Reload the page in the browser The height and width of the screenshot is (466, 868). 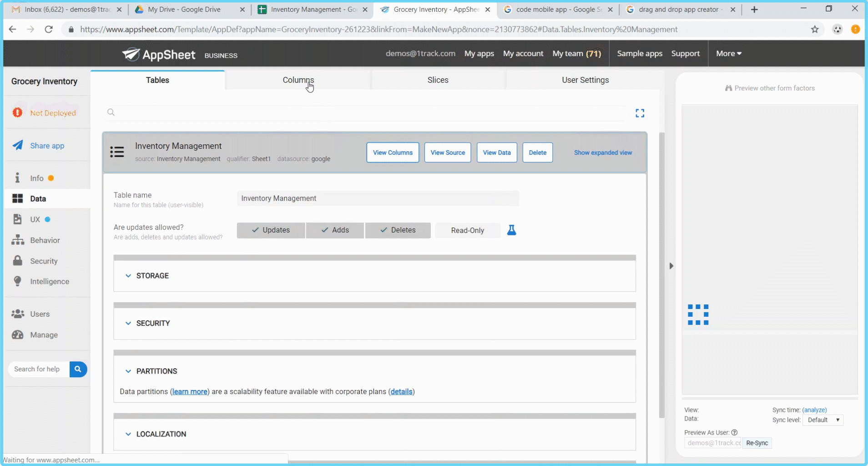[49, 30]
